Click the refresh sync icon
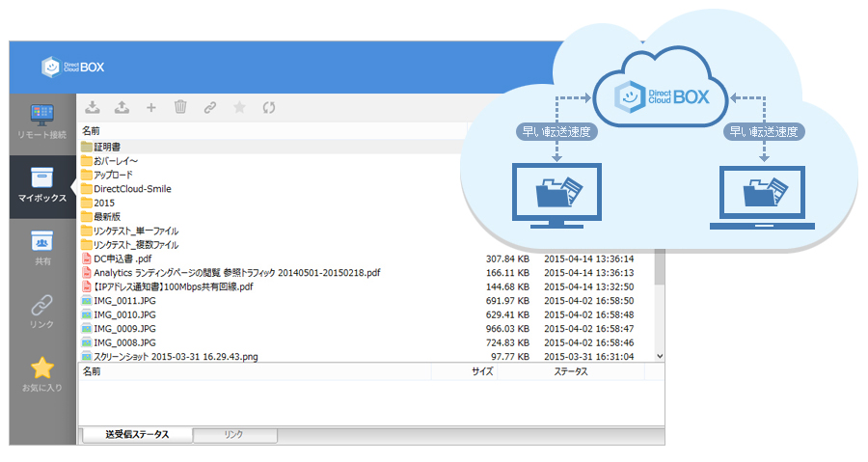The image size is (868, 462). pyautogui.click(x=269, y=107)
